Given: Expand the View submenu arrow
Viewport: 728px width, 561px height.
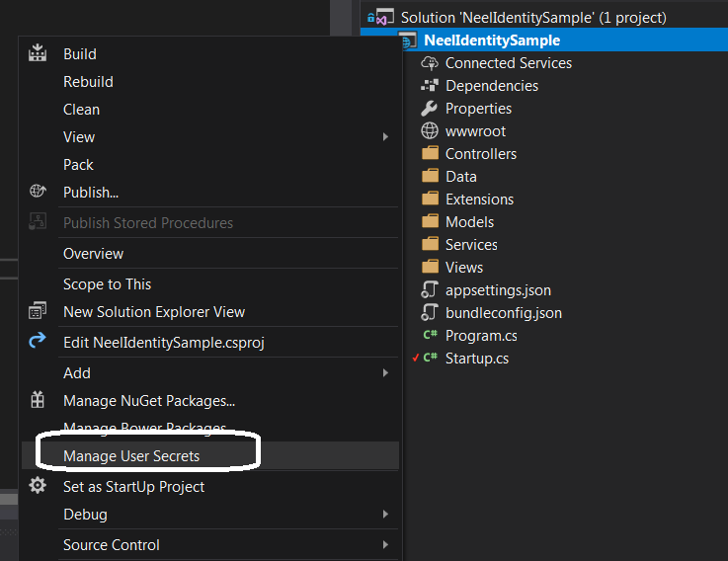Looking at the screenshot, I should 385,136.
